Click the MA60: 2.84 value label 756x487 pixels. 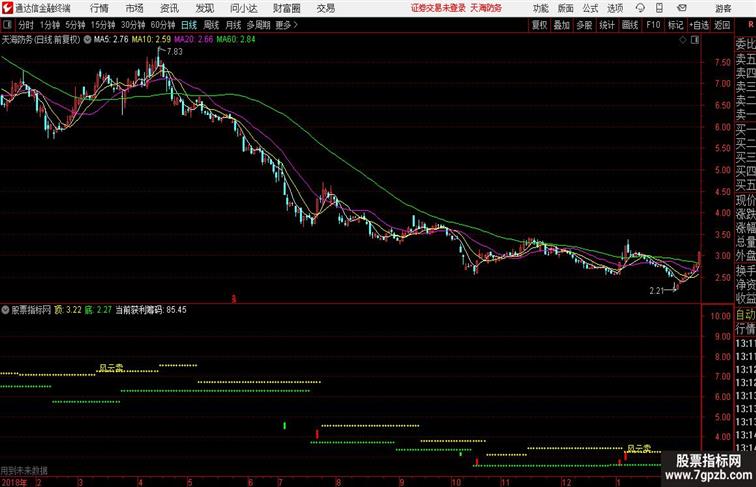point(236,40)
